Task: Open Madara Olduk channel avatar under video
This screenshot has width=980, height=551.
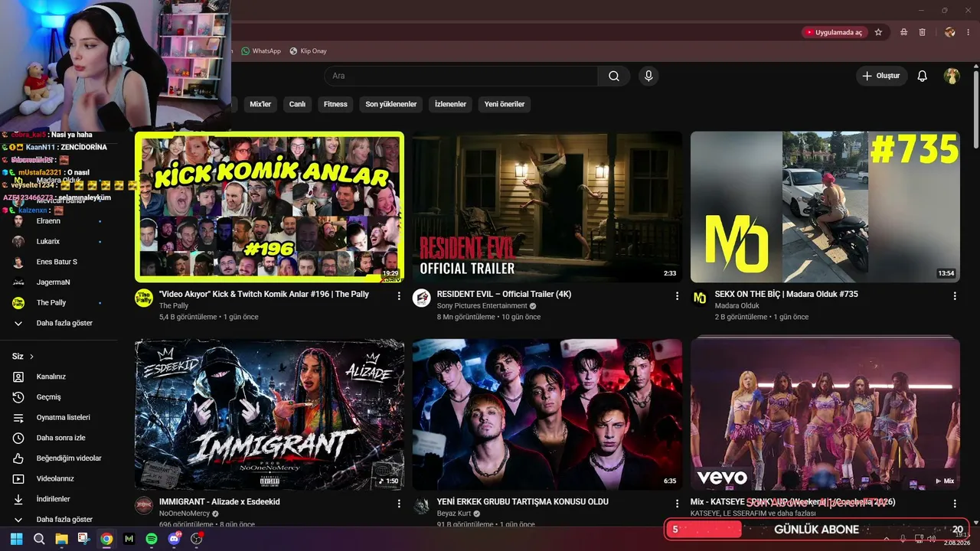Action: coord(700,298)
